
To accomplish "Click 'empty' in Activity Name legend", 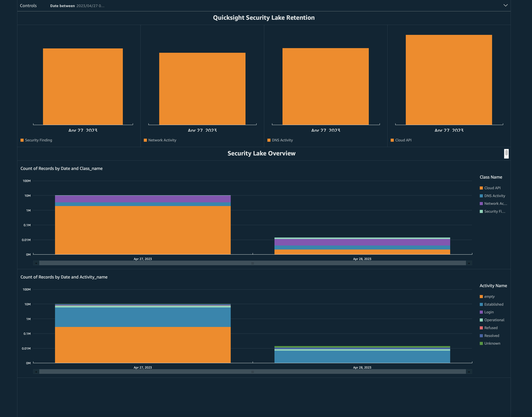I will [487, 297].
